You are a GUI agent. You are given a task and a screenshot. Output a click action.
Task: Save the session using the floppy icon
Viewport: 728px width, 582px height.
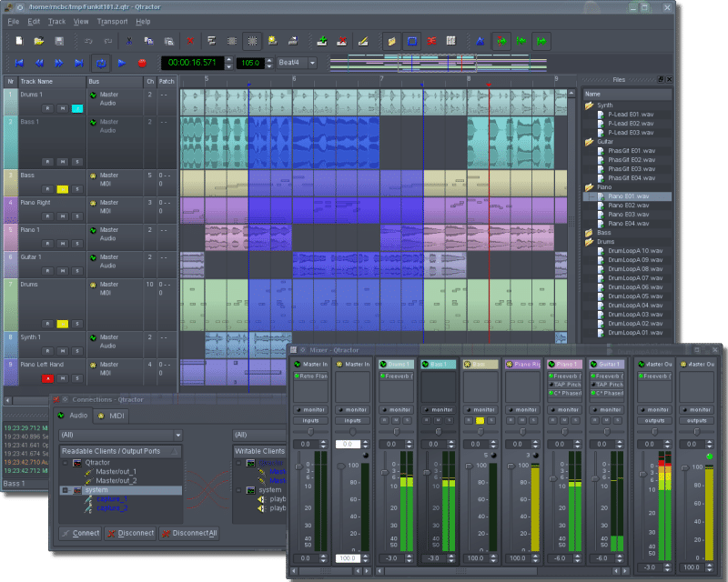pyautogui.click(x=59, y=41)
